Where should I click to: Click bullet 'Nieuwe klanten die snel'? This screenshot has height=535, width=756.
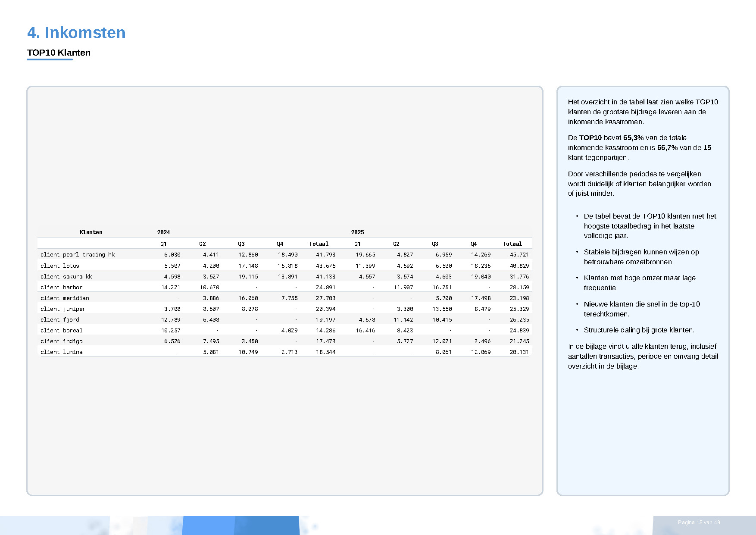pyautogui.click(x=642, y=309)
